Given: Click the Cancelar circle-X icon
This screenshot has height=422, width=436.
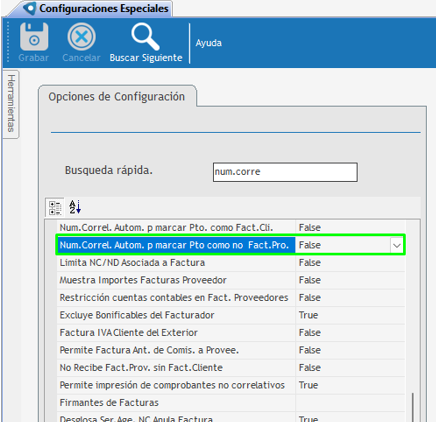Looking at the screenshot, I should (x=81, y=36).
